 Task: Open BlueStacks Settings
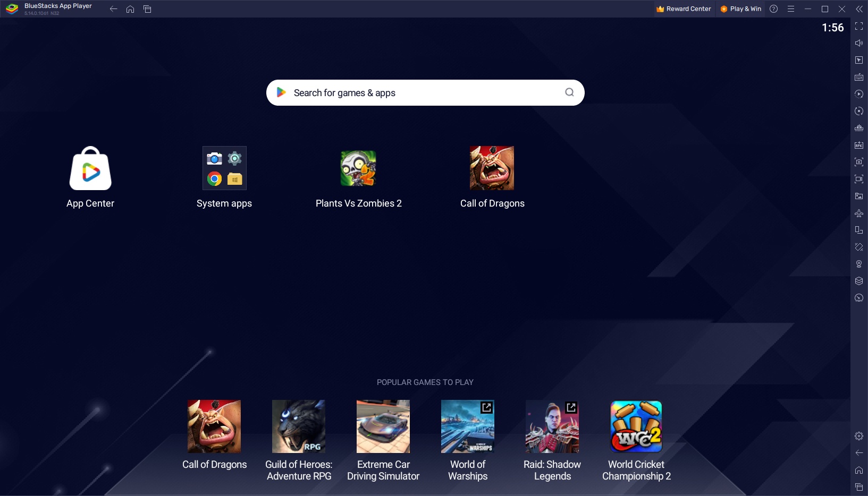click(x=859, y=435)
